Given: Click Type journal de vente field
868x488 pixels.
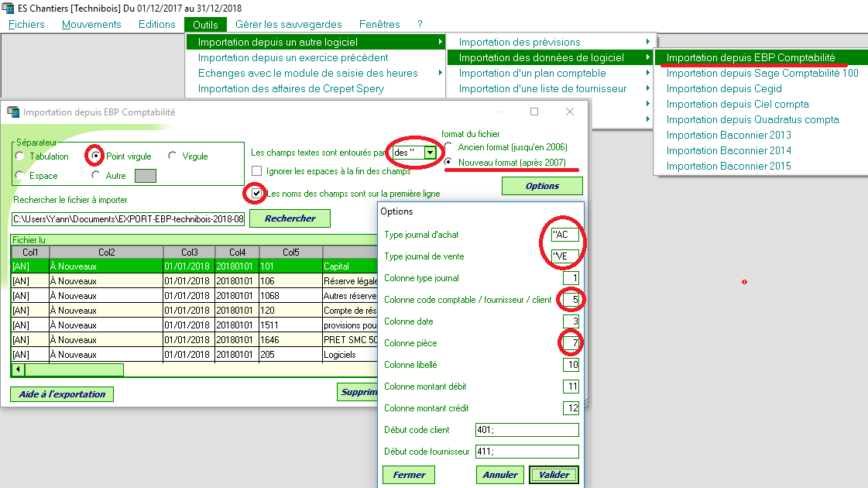Looking at the screenshot, I should (x=564, y=256).
